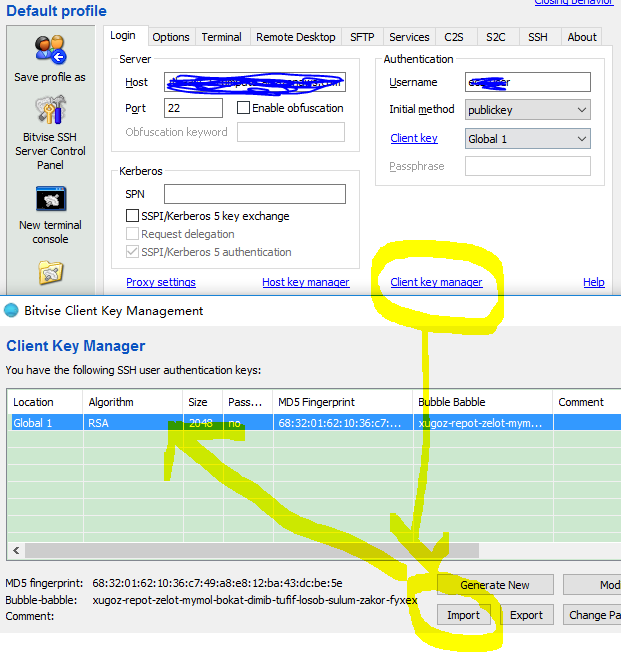Viewport: 621px width, 652px height.
Task: Enable SSPI/Kerberos 5 key exchange checkbox
Action: point(132,216)
